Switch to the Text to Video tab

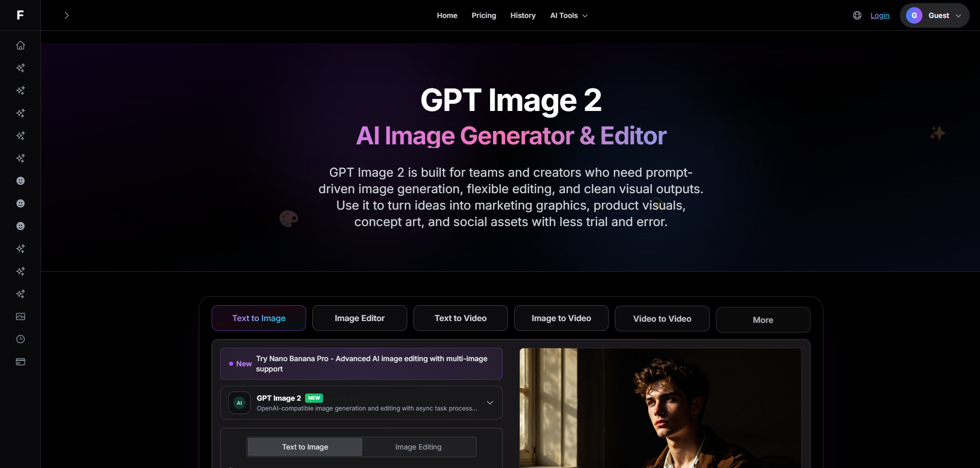click(x=460, y=318)
